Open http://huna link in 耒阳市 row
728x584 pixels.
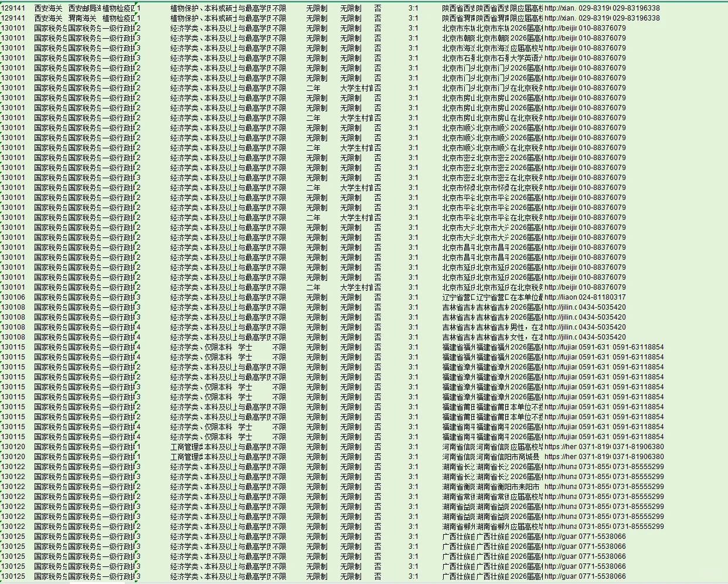561,487
